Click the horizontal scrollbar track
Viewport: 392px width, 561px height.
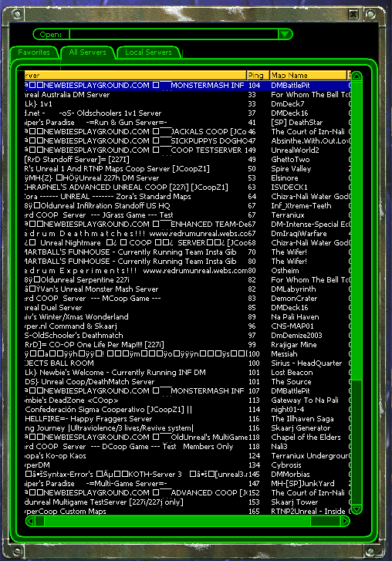click(326, 521)
